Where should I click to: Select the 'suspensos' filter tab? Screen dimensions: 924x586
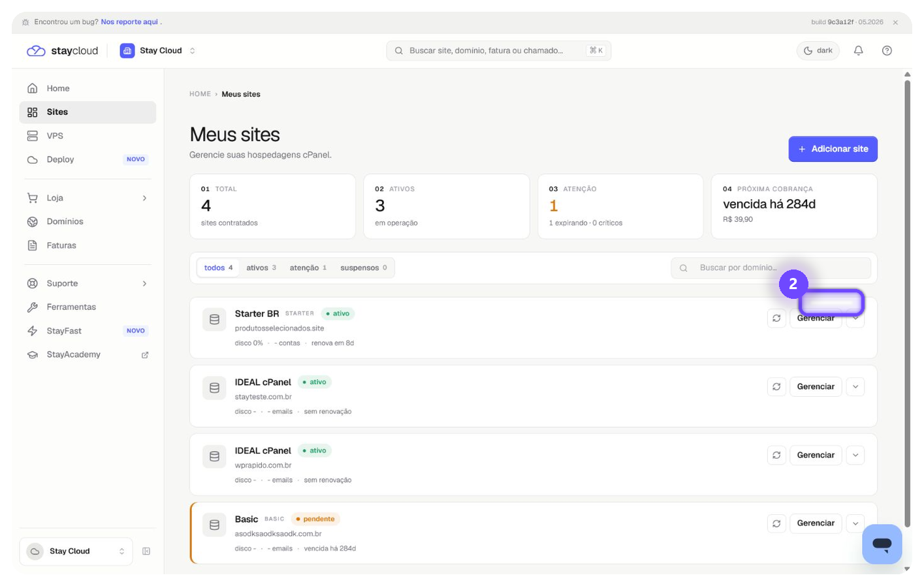[x=363, y=268]
